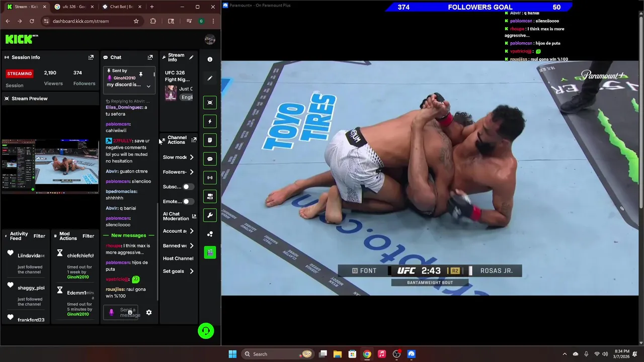Open the green headset support button

(206, 331)
